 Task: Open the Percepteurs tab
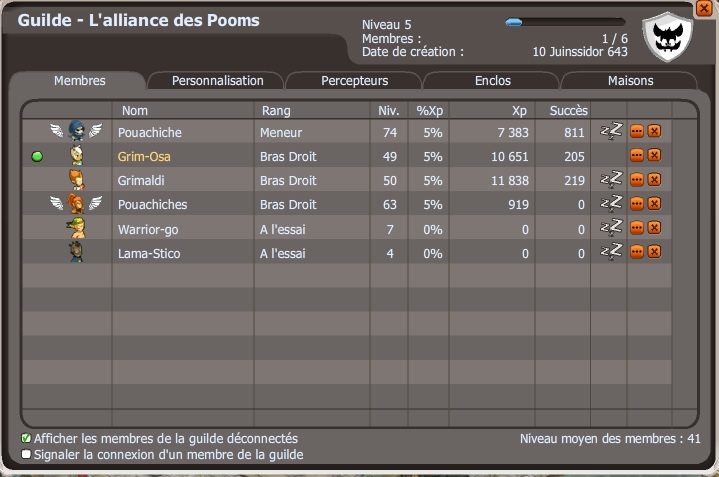coord(355,81)
